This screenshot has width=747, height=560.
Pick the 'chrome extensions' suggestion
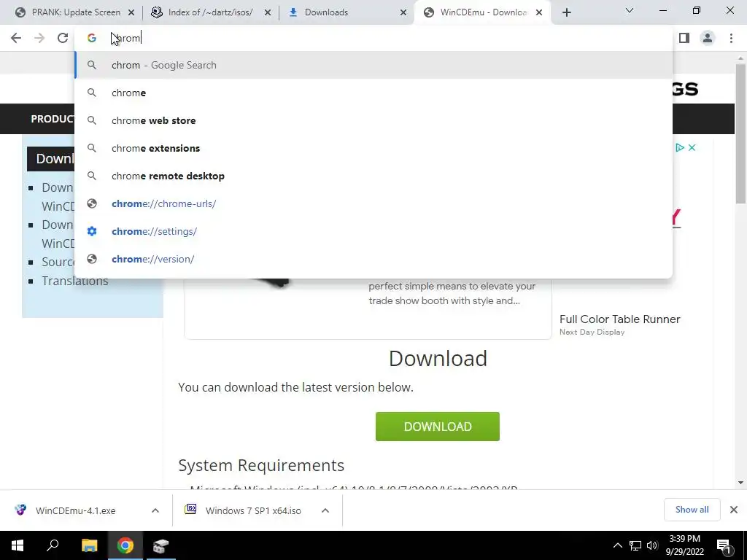point(373,148)
